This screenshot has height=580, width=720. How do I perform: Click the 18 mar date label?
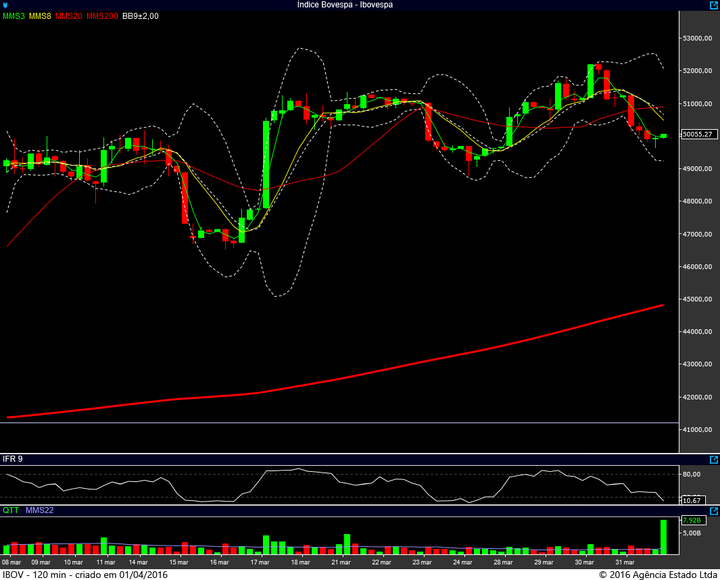point(300,562)
